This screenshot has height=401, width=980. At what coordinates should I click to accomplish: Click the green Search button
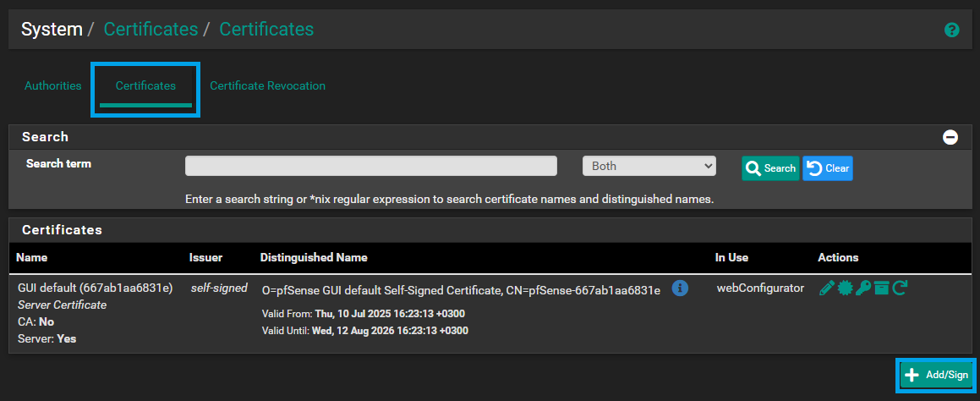[770, 168]
